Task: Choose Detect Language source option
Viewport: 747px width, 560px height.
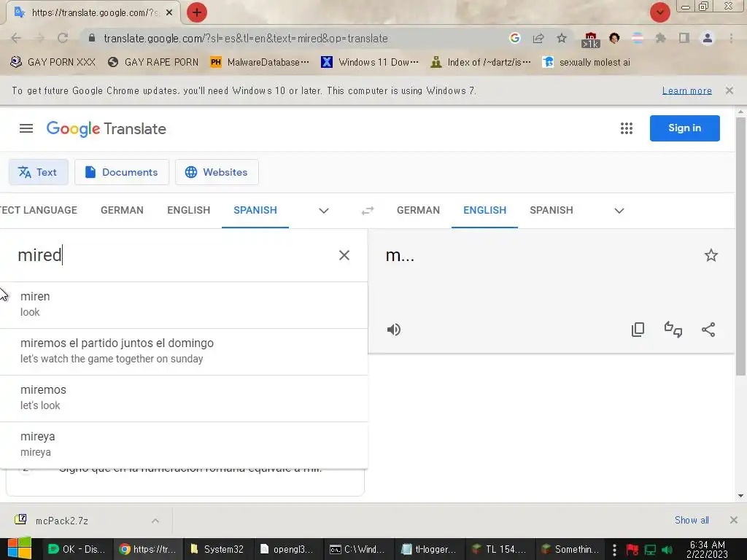Action: (39, 210)
